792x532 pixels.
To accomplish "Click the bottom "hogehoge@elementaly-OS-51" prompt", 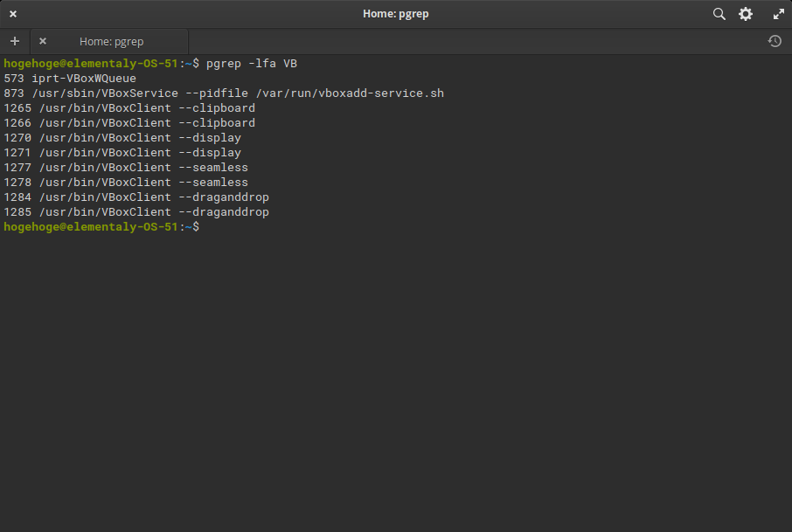I will (91, 227).
